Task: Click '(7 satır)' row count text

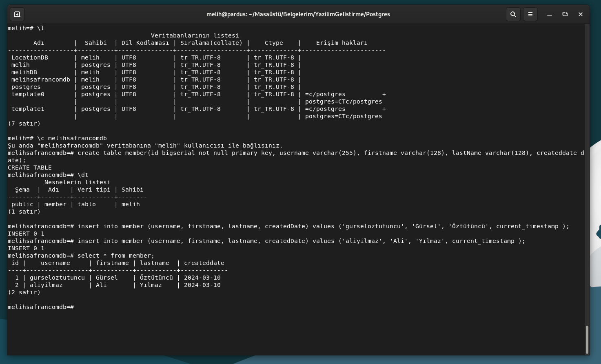Action: point(24,124)
